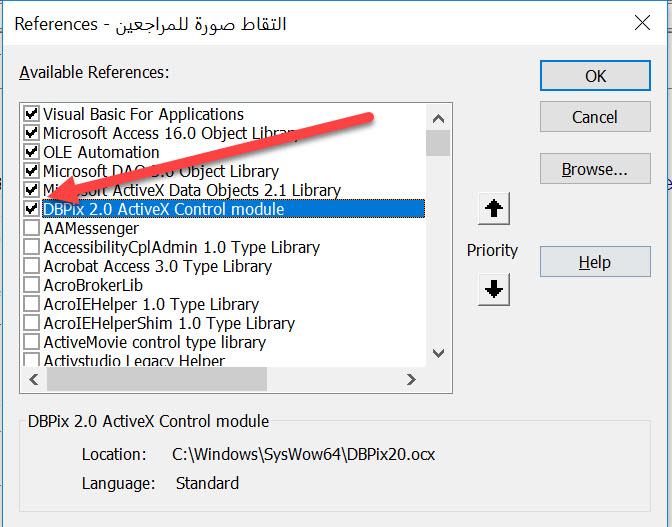Check the AAMessenger reference box

click(31, 228)
